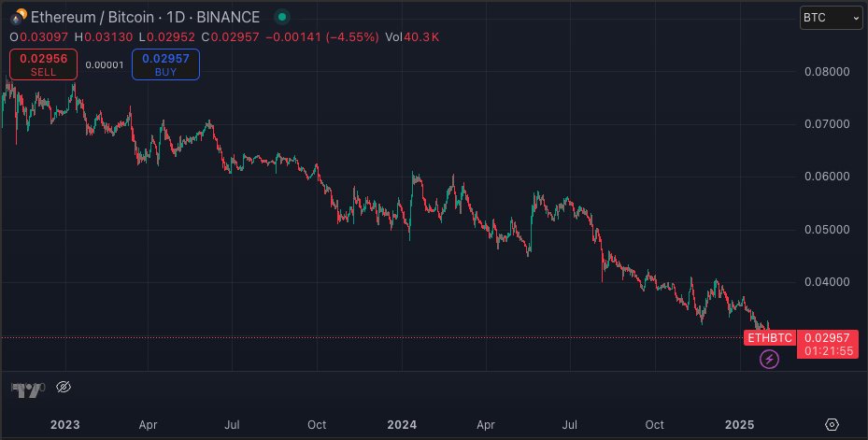Click the close price C 0.02957 value

point(230,37)
